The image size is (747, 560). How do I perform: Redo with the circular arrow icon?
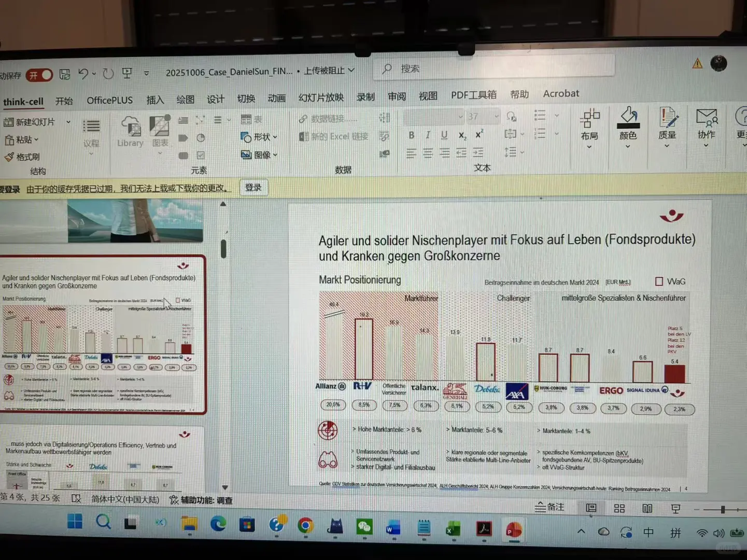point(108,74)
